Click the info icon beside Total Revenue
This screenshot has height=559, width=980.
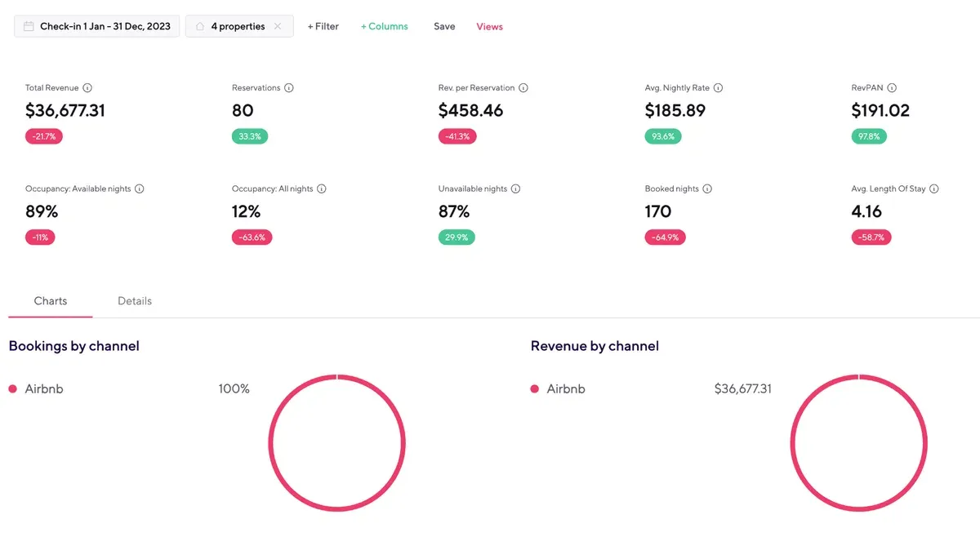coord(87,88)
